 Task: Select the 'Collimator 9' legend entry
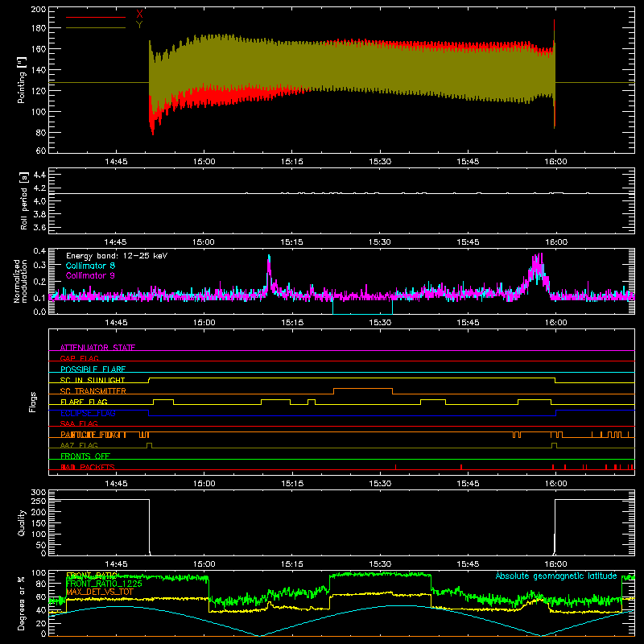click(90, 275)
